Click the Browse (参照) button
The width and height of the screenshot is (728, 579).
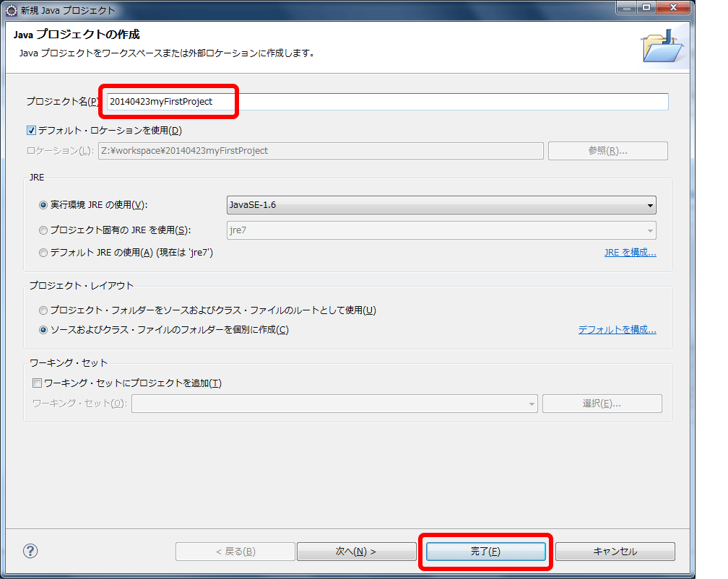(x=608, y=151)
